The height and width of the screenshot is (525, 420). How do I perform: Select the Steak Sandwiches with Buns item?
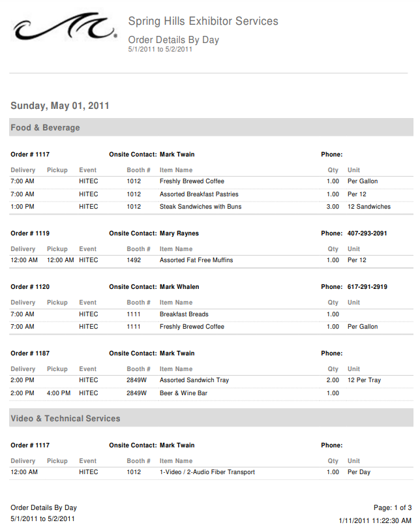pyautogui.click(x=200, y=207)
